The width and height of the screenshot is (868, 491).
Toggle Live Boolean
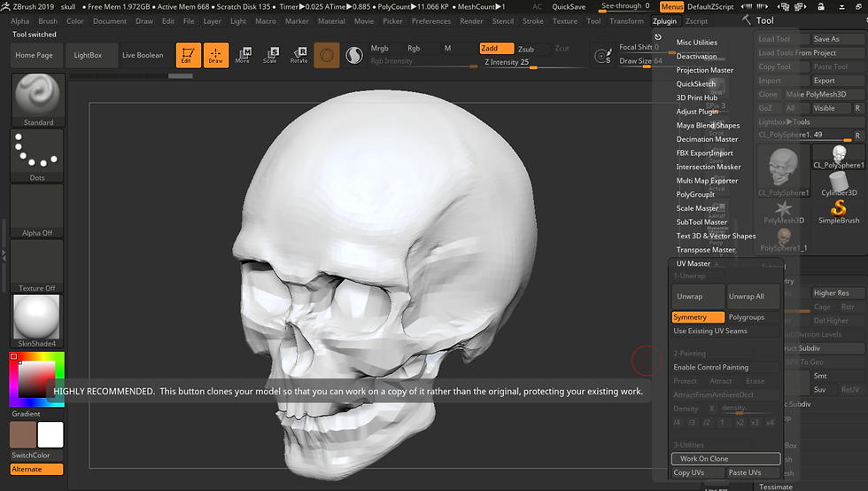tap(143, 56)
